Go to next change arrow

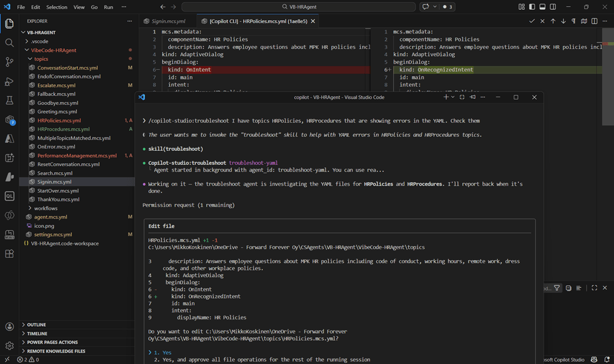563,21
